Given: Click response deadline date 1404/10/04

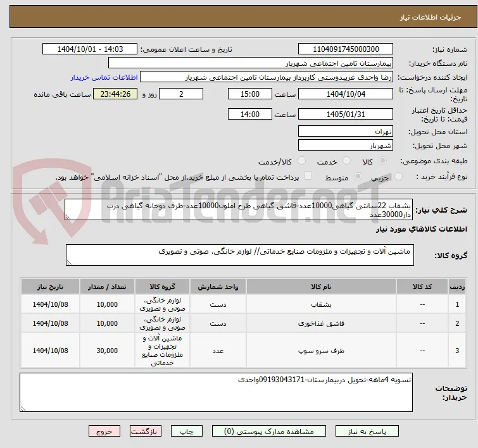Looking at the screenshot, I should click(x=346, y=94).
